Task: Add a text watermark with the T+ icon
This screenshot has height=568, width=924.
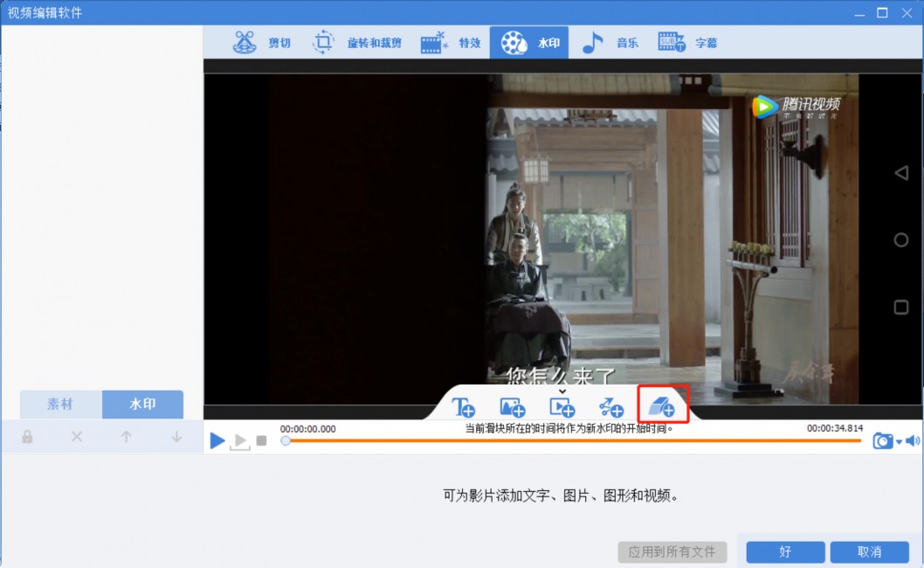Action: (x=463, y=407)
